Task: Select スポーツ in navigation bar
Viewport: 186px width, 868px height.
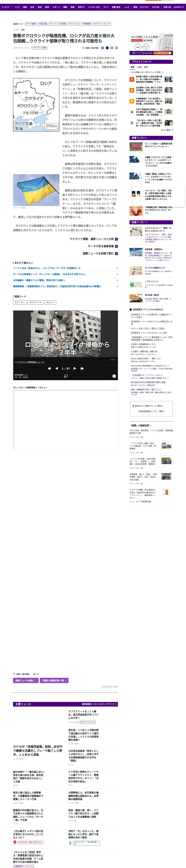Action: click(56, 7)
